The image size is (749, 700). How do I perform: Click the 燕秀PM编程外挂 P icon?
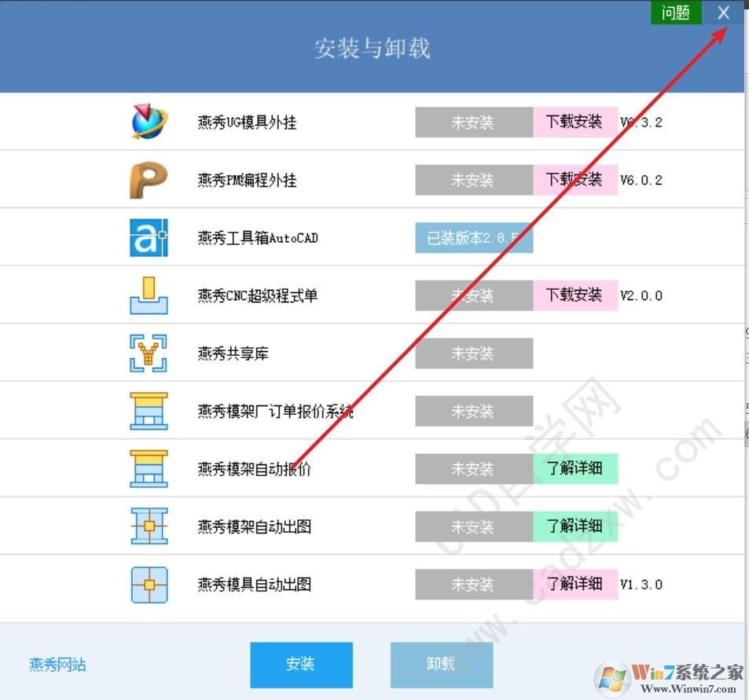(x=149, y=179)
